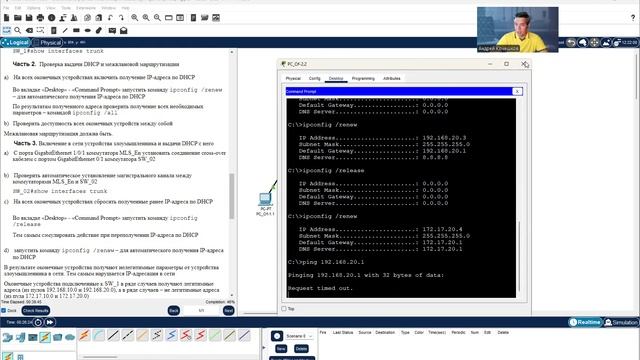The image size is (640, 360).
Task: Choose the Resize Shape tool
Action: pos(40,31)
